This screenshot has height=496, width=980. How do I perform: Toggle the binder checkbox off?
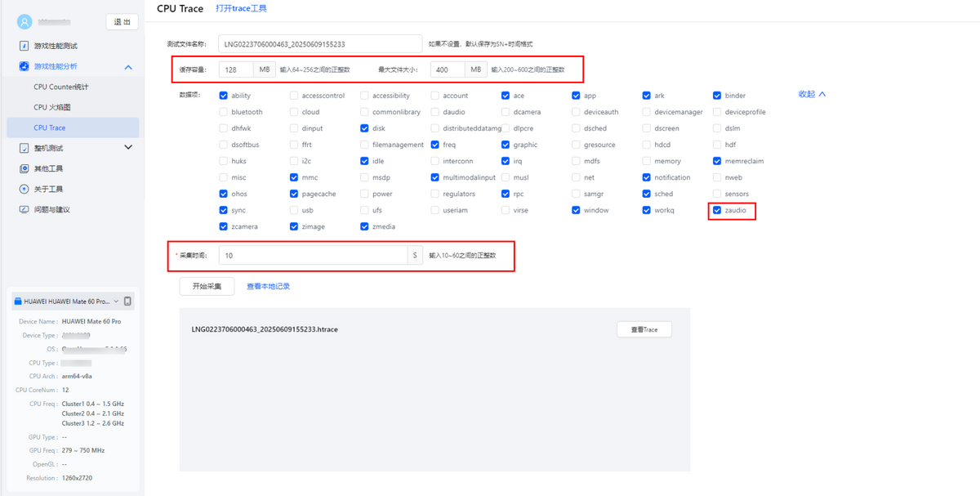coord(717,96)
